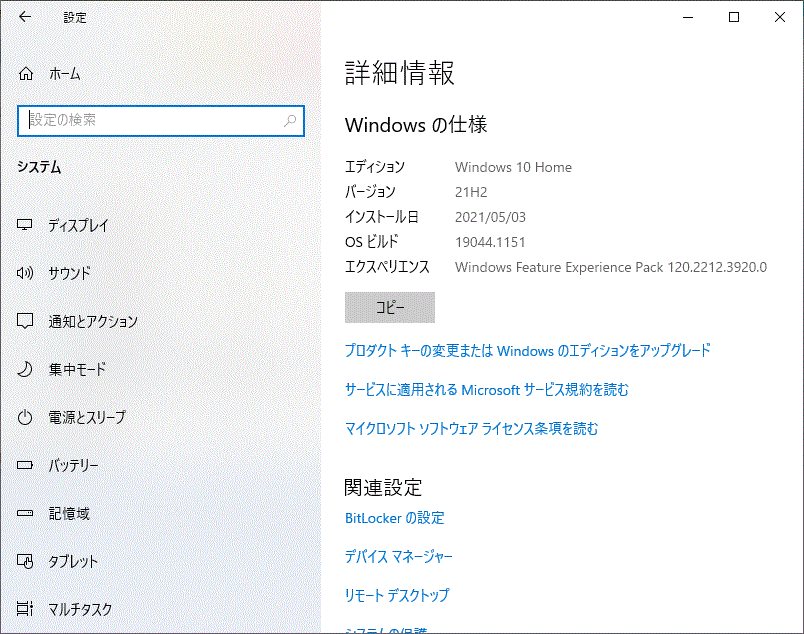The height and width of the screenshot is (634, 804).
Task: Open マルチタスク settings
Action: (80, 609)
